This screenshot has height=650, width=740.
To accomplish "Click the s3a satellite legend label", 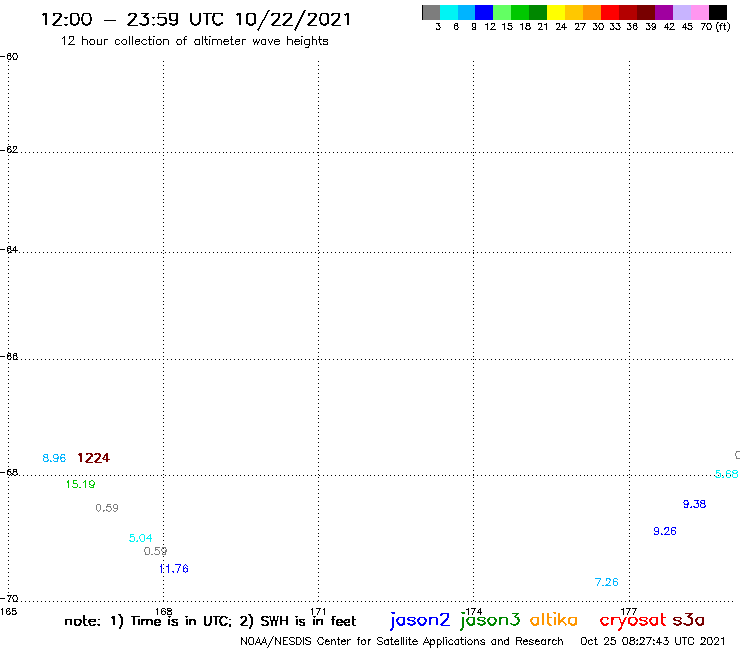I will click(x=688, y=620).
